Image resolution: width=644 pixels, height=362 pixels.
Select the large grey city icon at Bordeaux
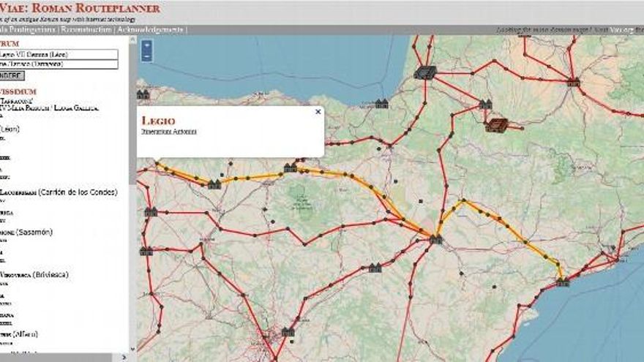click(x=424, y=72)
